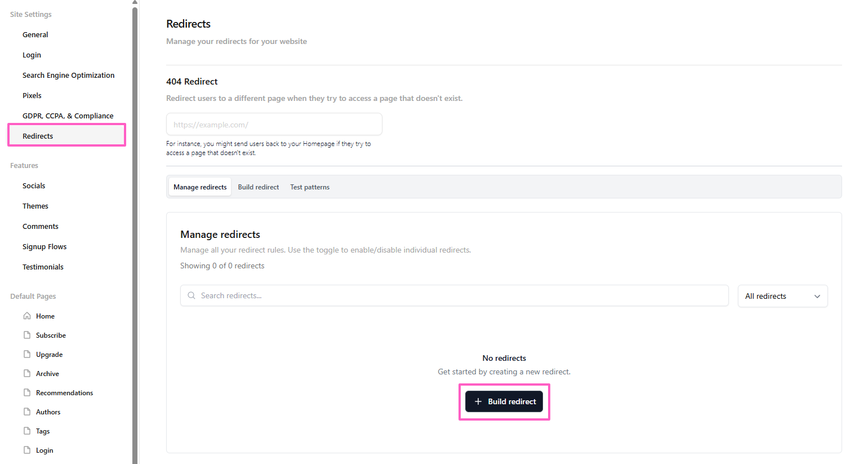
Task: Switch to the Build redirect tab
Action: (258, 187)
